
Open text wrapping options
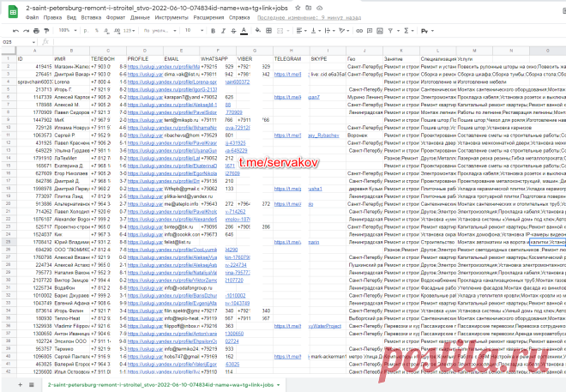click(329, 31)
